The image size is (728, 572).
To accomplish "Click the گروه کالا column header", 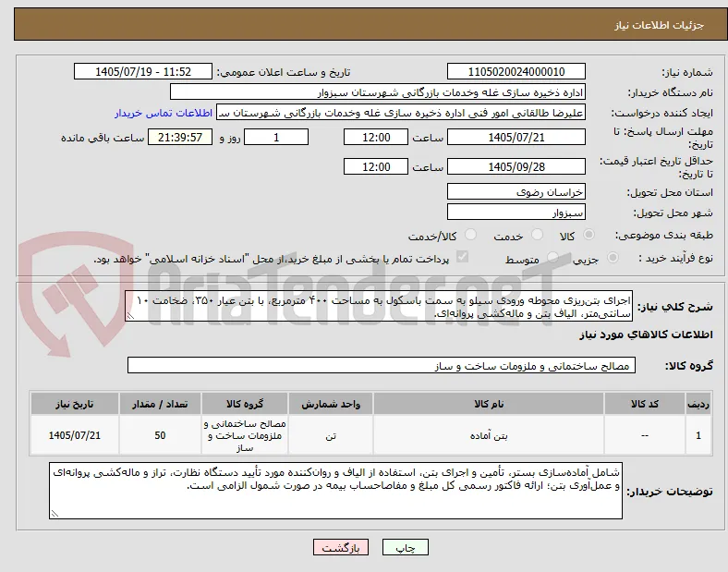I will pyautogui.click(x=245, y=404).
